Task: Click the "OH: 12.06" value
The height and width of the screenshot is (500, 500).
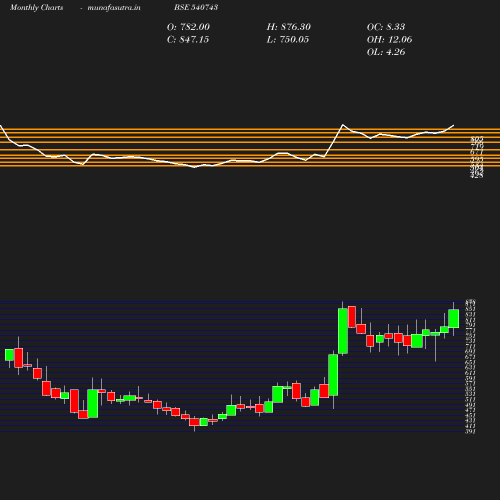Action: (x=389, y=40)
